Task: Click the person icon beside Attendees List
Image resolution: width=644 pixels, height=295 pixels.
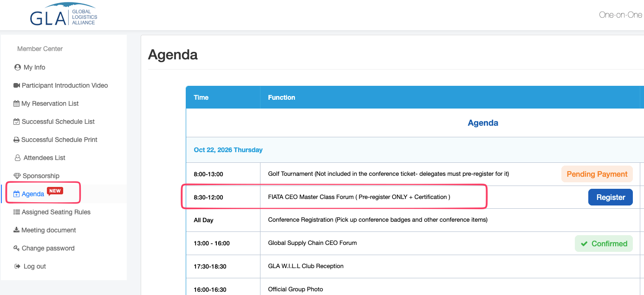Action: coord(18,158)
